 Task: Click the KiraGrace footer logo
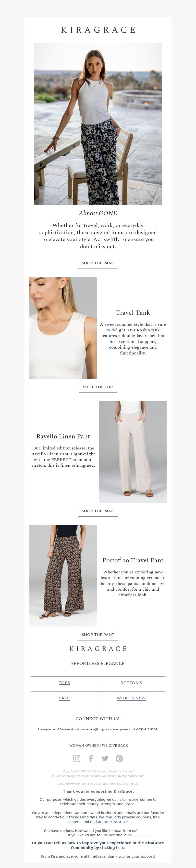tap(98, 649)
